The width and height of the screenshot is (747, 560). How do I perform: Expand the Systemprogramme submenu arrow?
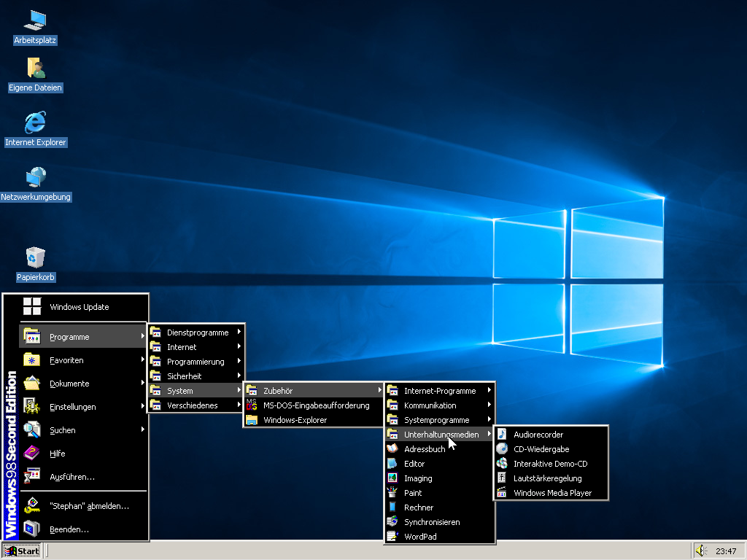(489, 419)
